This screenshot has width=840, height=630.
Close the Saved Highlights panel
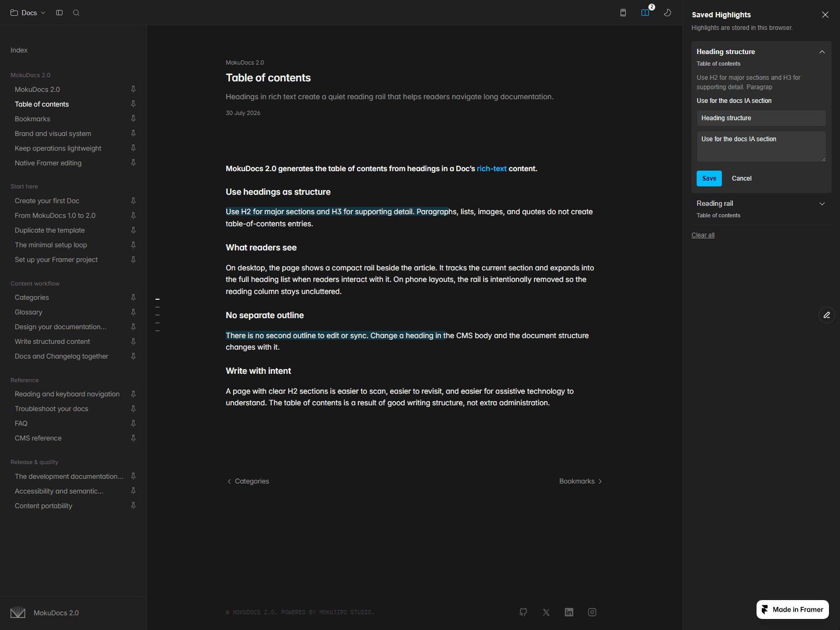click(x=825, y=15)
